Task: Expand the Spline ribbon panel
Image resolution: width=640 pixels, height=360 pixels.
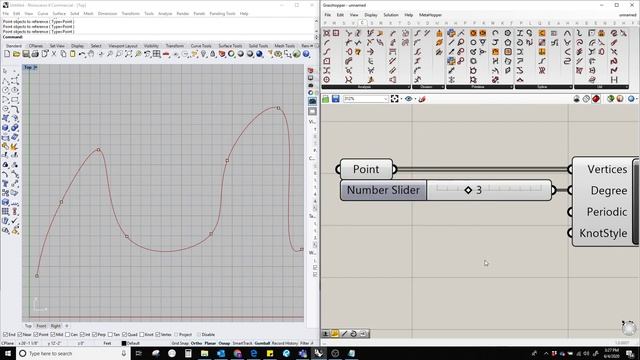Action: tap(544, 87)
